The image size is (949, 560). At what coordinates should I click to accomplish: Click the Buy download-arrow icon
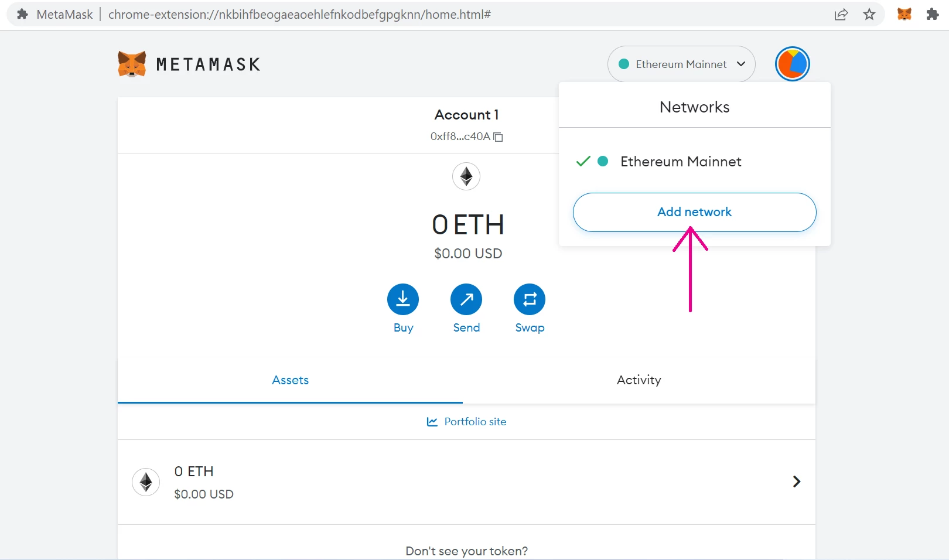point(403,299)
